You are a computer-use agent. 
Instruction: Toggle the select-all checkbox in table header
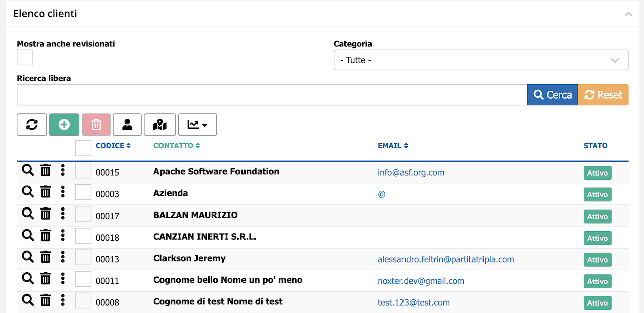83,148
